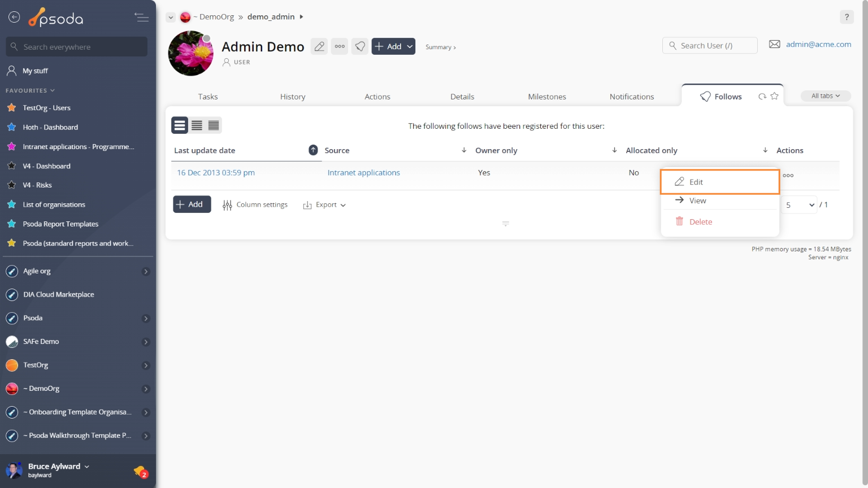The image size is (868, 488).
Task: Open more options next to Admin Demo
Action: [x=340, y=46]
